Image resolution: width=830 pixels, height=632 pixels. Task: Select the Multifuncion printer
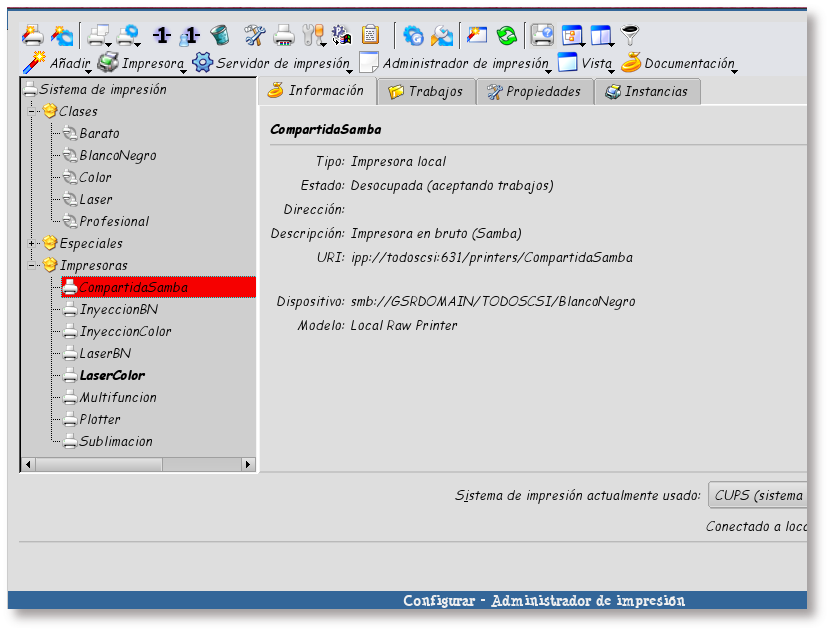(x=118, y=398)
